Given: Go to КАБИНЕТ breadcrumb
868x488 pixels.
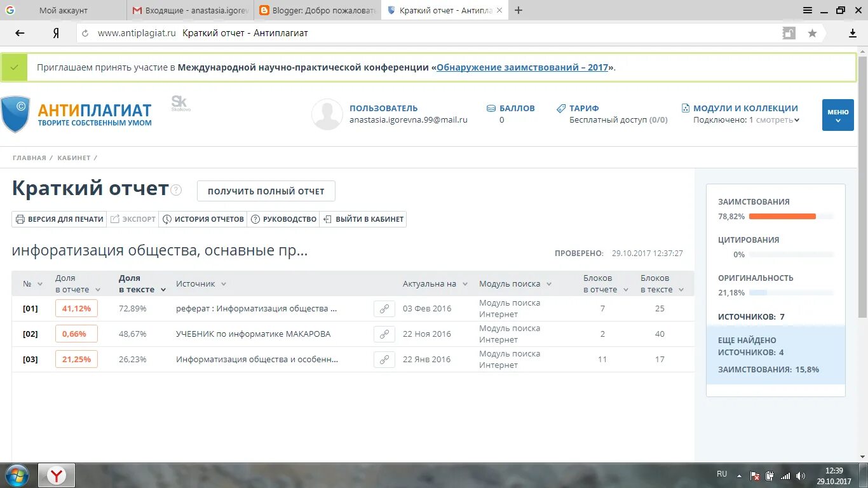Looking at the screenshot, I should pyautogui.click(x=74, y=158).
